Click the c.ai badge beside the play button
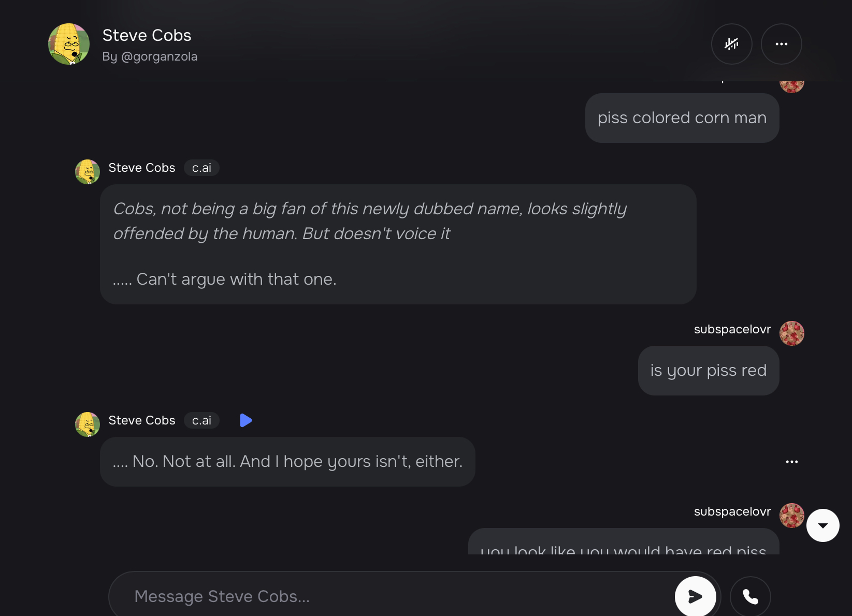Screen dimensions: 852x616 (201, 420)
